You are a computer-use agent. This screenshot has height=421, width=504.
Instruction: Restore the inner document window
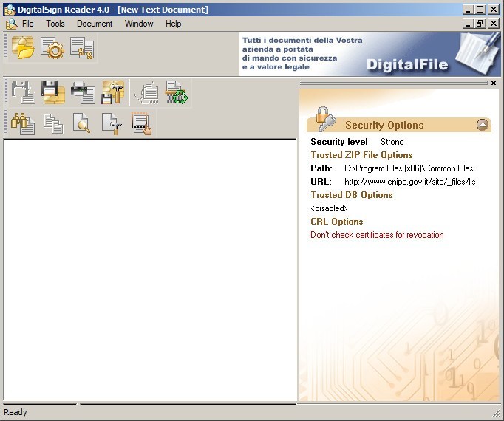pyautogui.click(x=480, y=24)
